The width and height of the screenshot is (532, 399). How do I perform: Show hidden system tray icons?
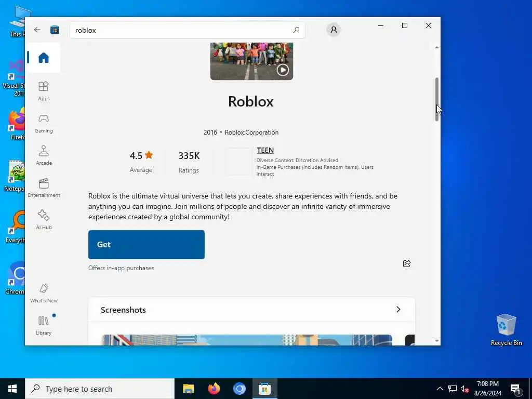coord(440,389)
